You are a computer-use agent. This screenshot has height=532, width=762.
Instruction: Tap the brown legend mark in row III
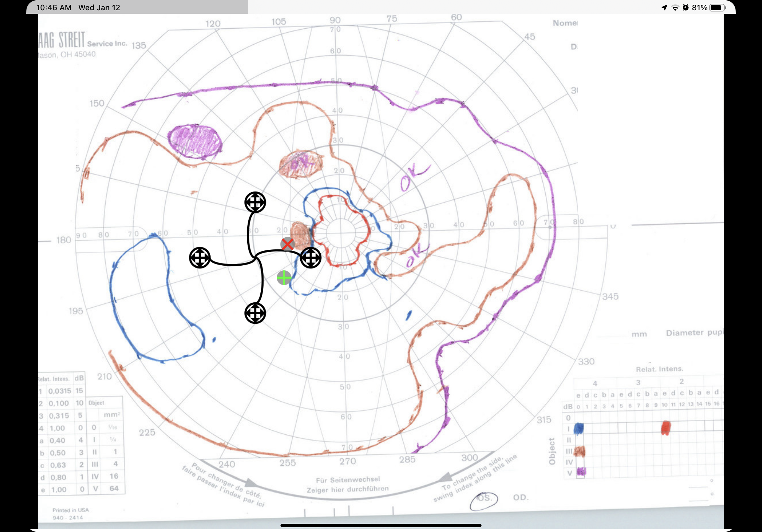[x=579, y=451]
